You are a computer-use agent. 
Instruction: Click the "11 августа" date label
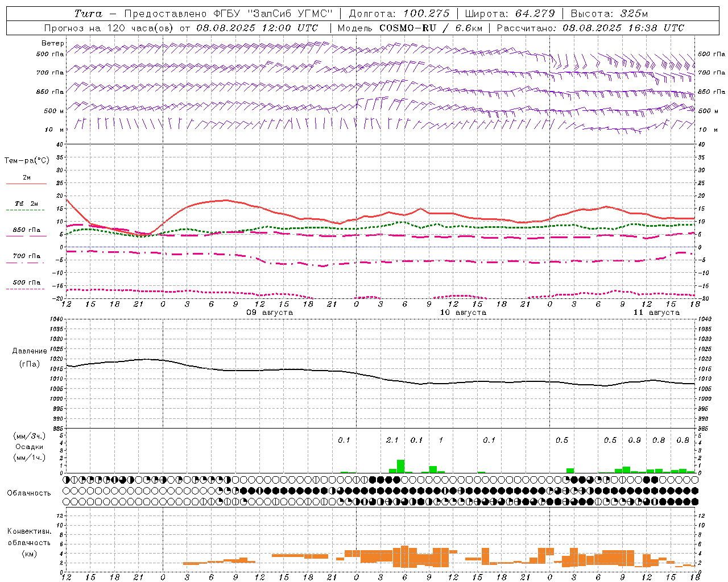coord(656,313)
